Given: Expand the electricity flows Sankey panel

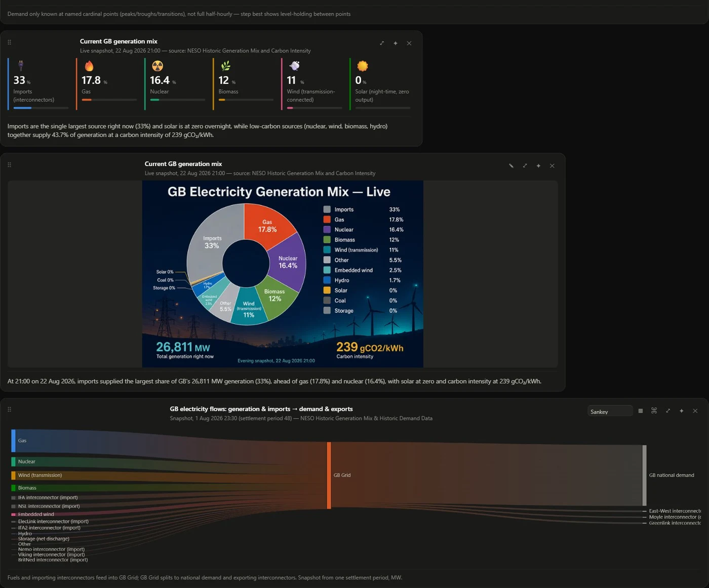Looking at the screenshot, I should pos(668,411).
